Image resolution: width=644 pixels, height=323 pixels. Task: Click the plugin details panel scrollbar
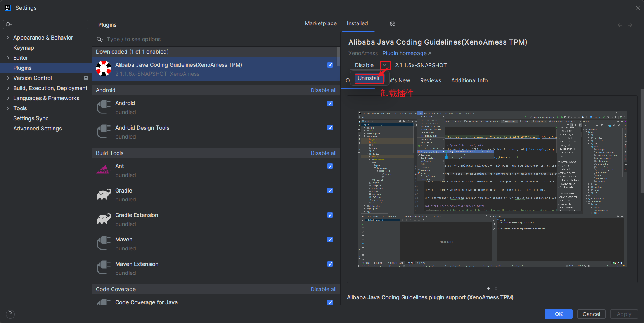tap(642, 142)
